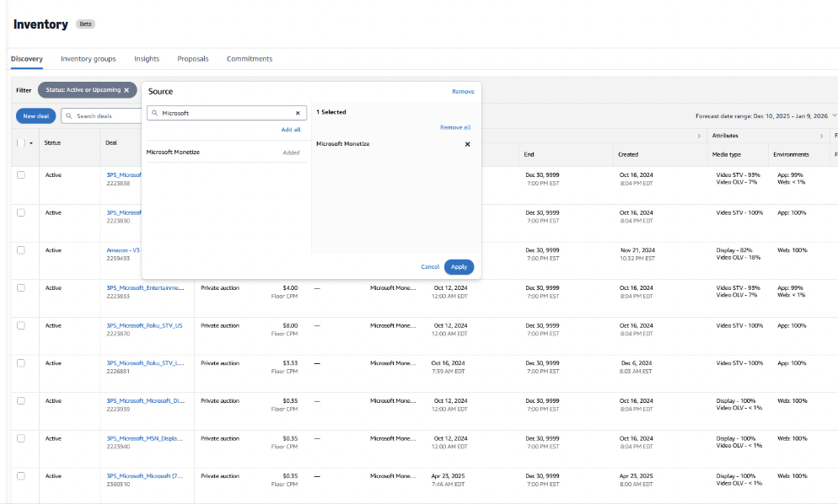Viewport: 838px width, 504px height.
Task: Click Microsoft Monetize in search results
Action: 173,153
